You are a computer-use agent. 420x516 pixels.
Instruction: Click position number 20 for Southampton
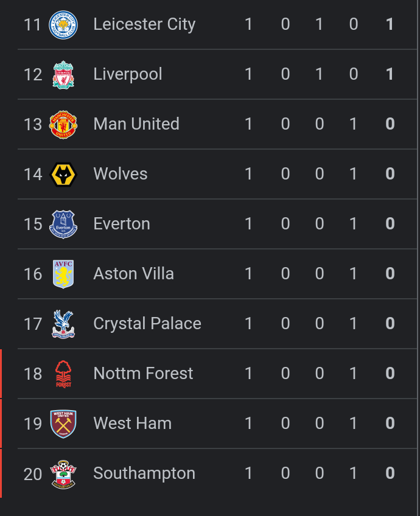click(33, 474)
